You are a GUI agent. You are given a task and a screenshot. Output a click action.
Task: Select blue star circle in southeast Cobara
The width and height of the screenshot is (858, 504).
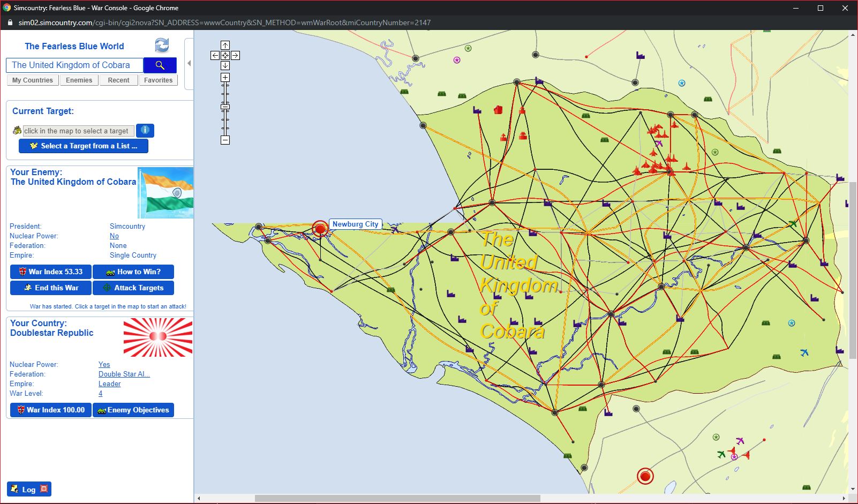[792, 323]
